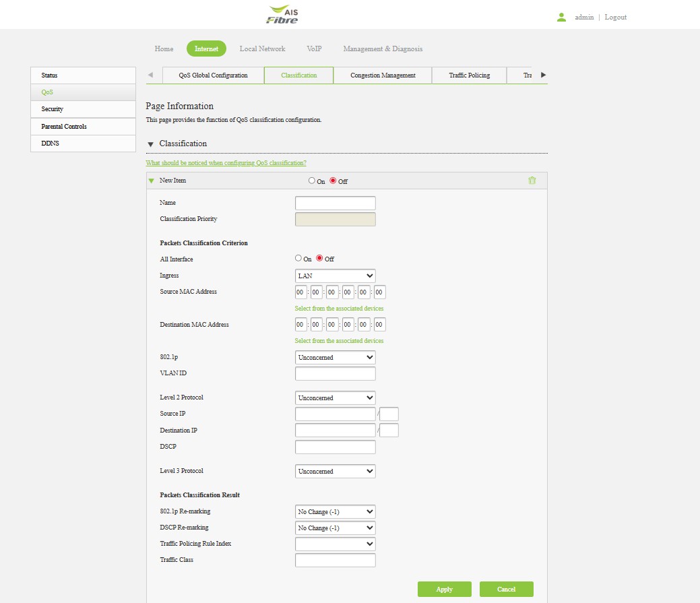Click the Cancel button

(x=506, y=589)
